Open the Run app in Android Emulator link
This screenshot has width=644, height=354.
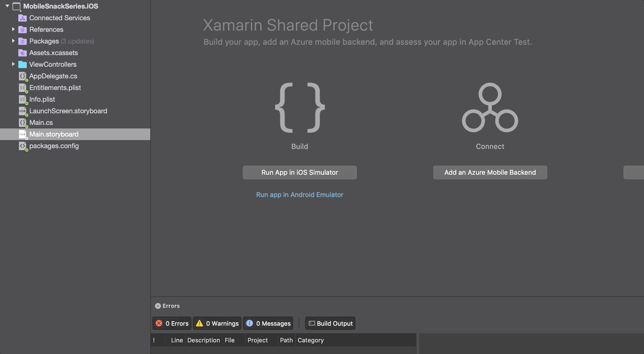tap(300, 195)
